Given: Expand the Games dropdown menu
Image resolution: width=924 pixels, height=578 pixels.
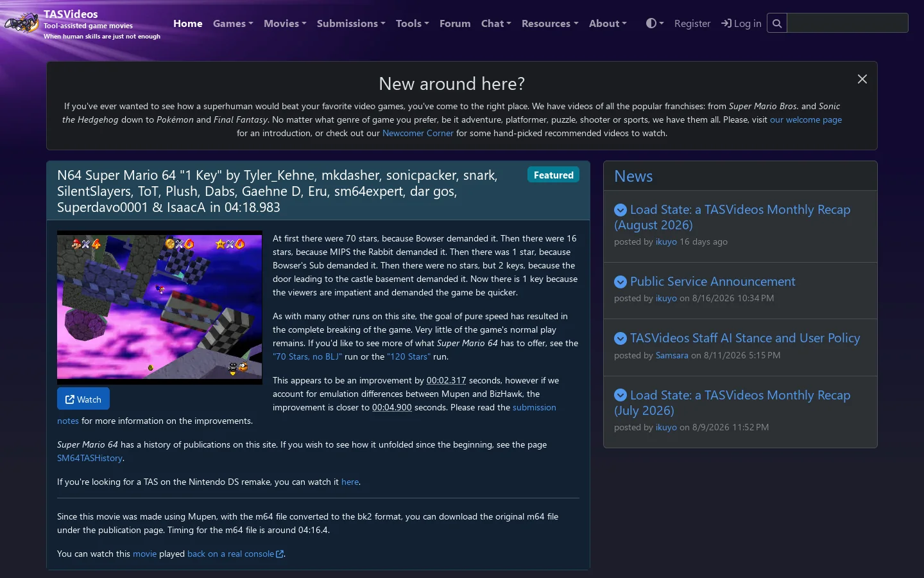Looking at the screenshot, I should coord(233,23).
